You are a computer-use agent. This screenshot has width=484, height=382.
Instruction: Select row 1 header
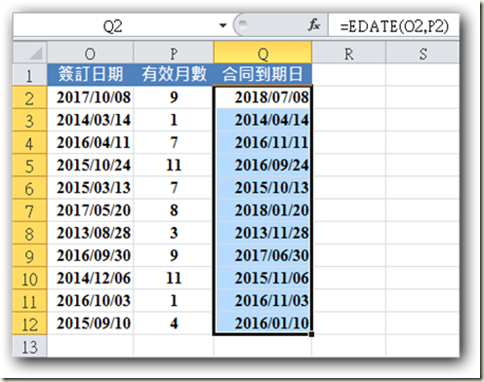tap(30, 75)
